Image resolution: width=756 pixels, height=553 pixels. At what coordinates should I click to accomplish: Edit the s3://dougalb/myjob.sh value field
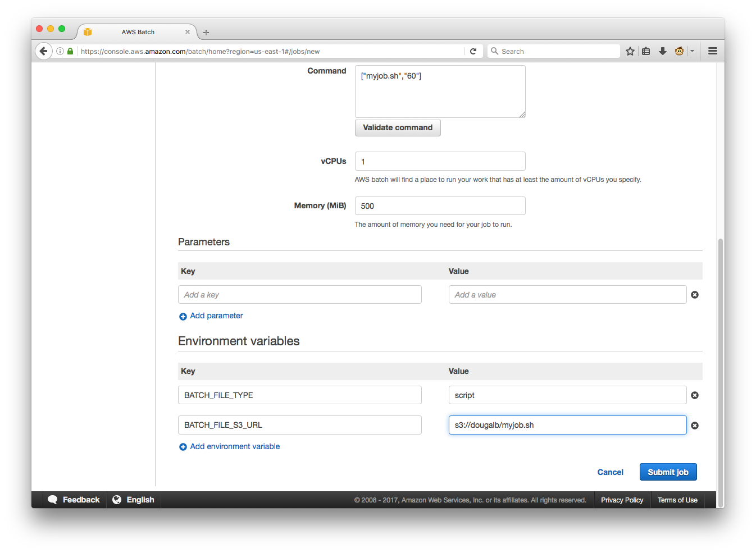pos(567,425)
